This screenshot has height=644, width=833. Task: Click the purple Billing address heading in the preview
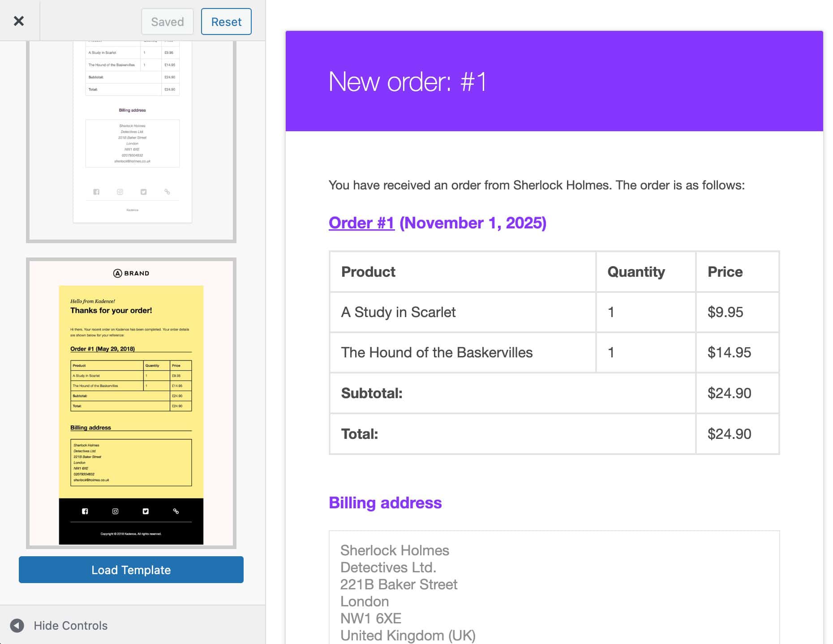[385, 502]
